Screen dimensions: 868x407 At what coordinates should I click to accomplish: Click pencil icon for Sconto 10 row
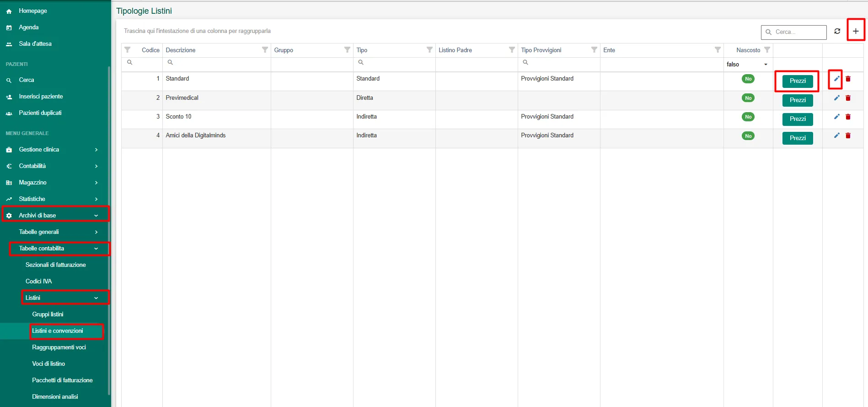(836, 117)
